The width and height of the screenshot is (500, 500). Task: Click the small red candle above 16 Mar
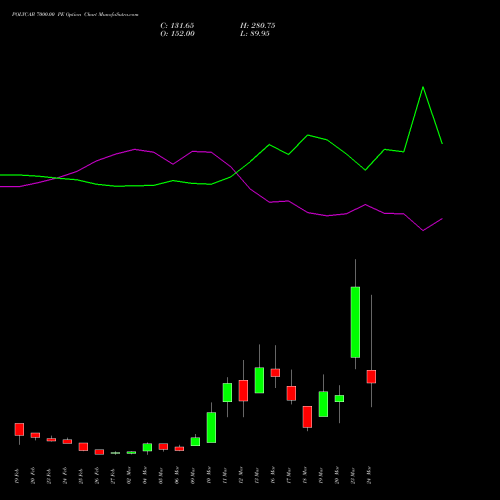[x=275, y=373]
